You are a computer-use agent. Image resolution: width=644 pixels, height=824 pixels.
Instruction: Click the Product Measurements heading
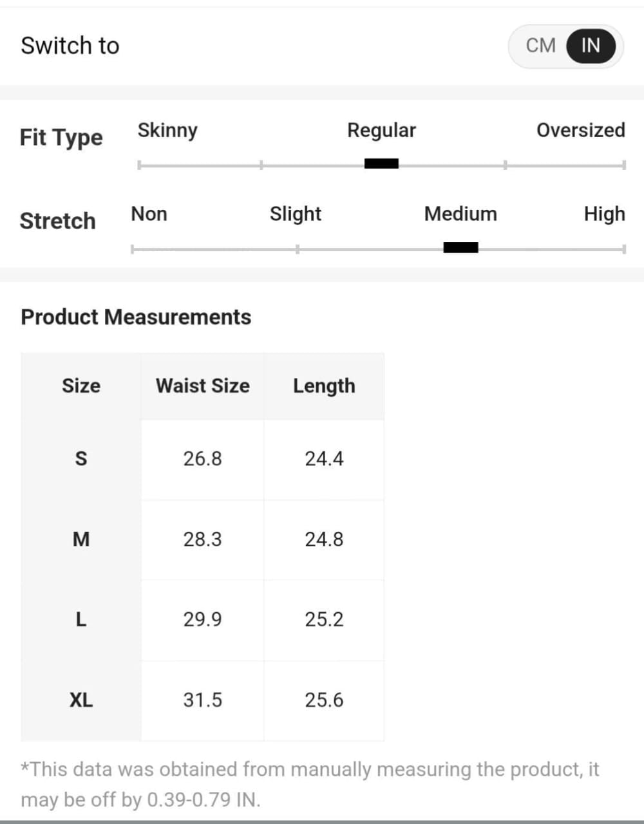pos(136,317)
